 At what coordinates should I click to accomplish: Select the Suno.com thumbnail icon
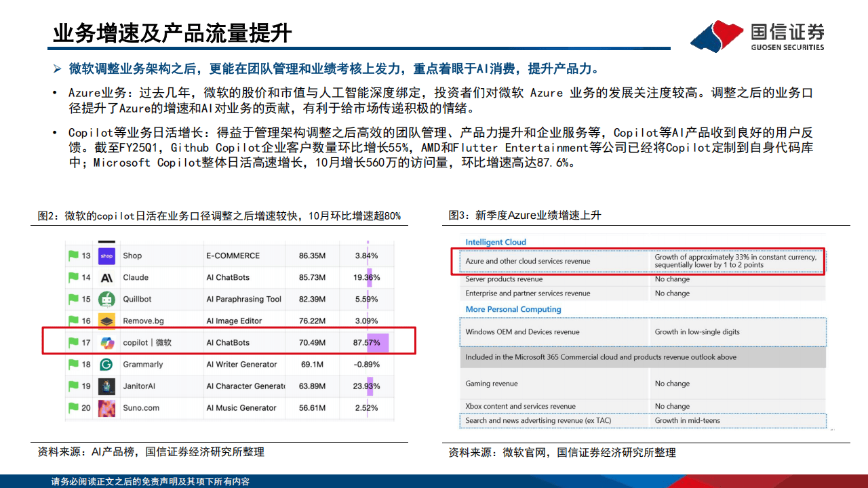tap(107, 407)
